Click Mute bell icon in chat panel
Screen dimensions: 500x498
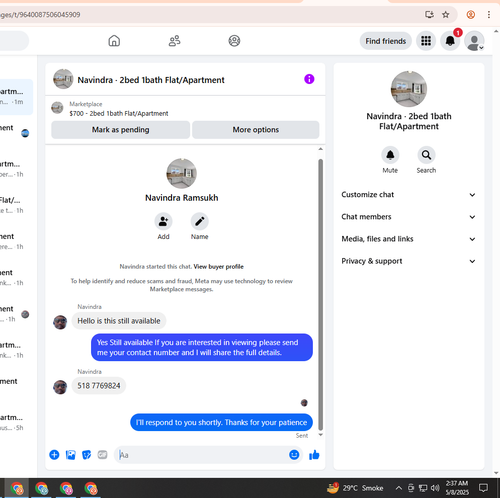pyautogui.click(x=390, y=155)
